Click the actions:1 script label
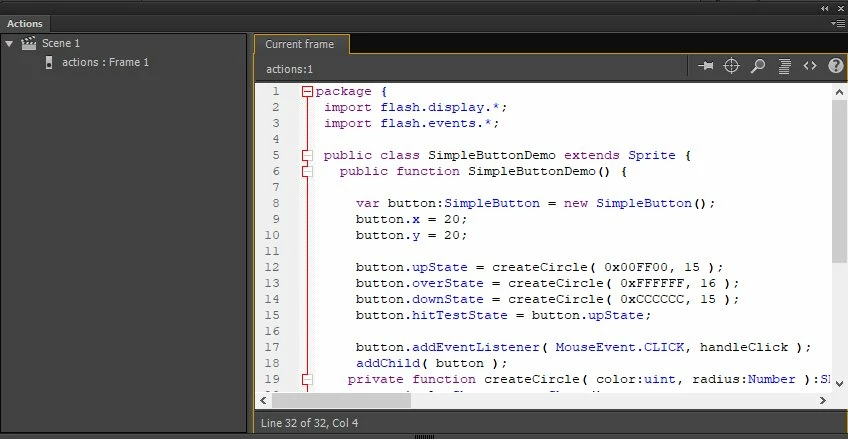 (x=289, y=69)
